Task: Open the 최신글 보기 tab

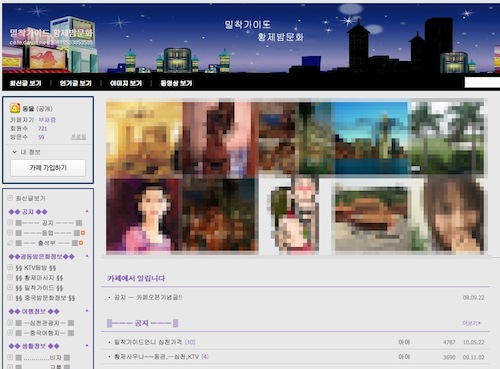Action: coord(26,83)
